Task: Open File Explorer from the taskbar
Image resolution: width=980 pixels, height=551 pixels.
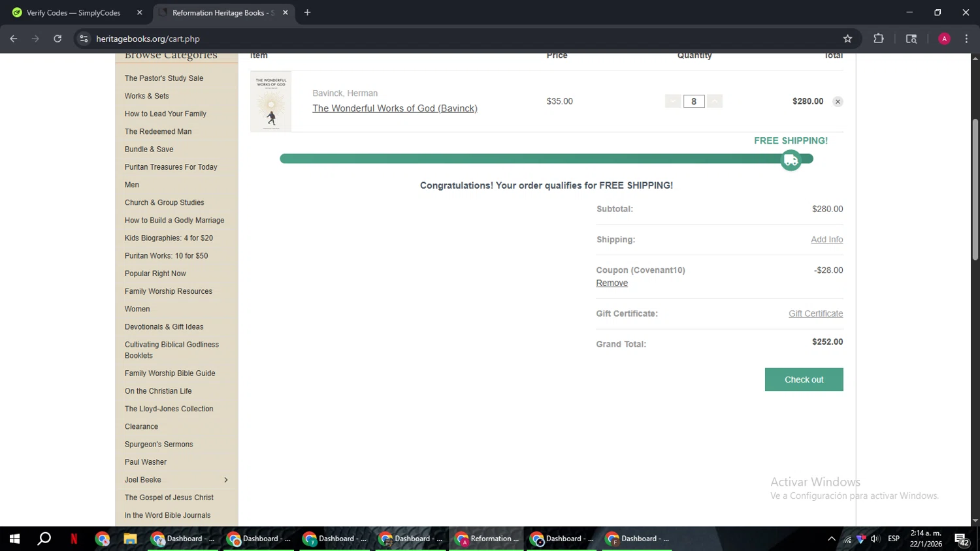Action: tap(130, 539)
